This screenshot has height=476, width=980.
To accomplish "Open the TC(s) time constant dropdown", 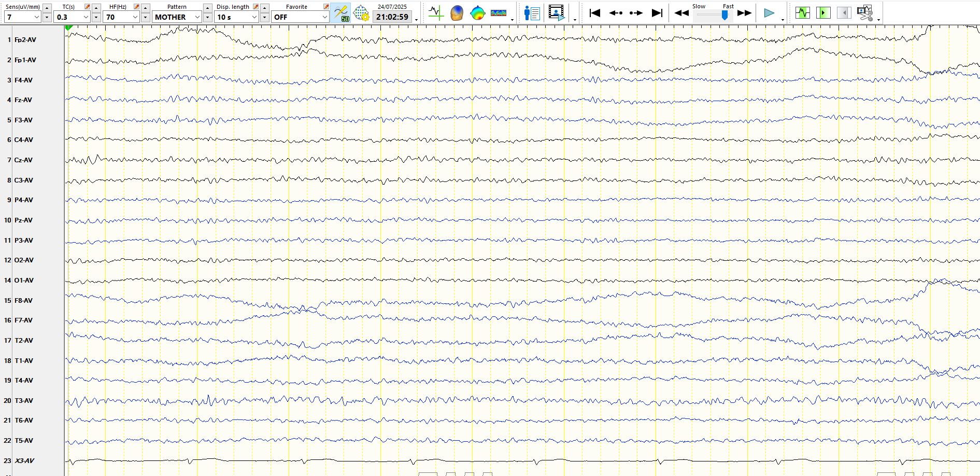I will click(72, 17).
